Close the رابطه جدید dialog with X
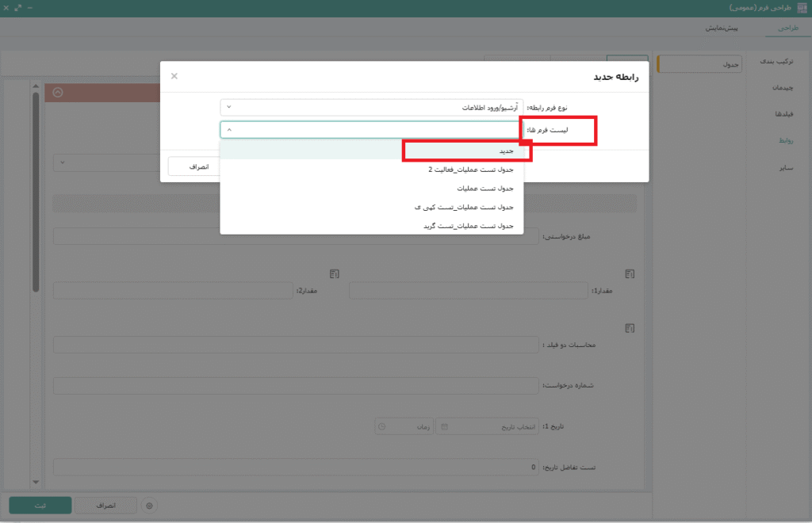 point(174,76)
